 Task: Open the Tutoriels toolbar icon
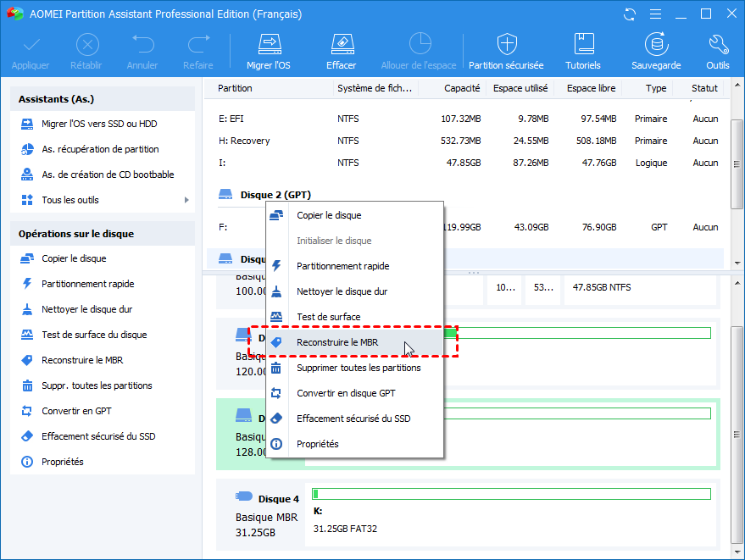[x=583, y=44]
